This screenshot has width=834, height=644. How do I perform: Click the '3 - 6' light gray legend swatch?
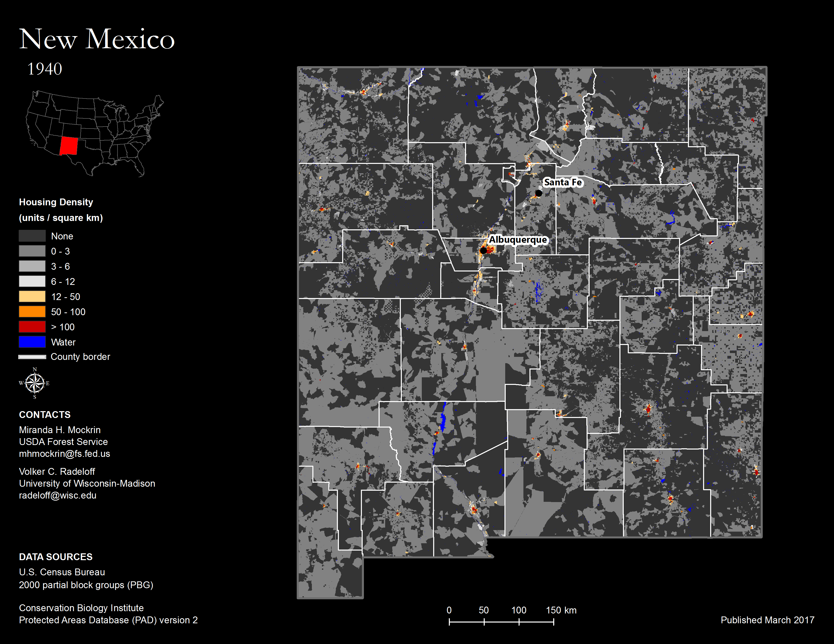pyautogui.click(x=32, y=266)
